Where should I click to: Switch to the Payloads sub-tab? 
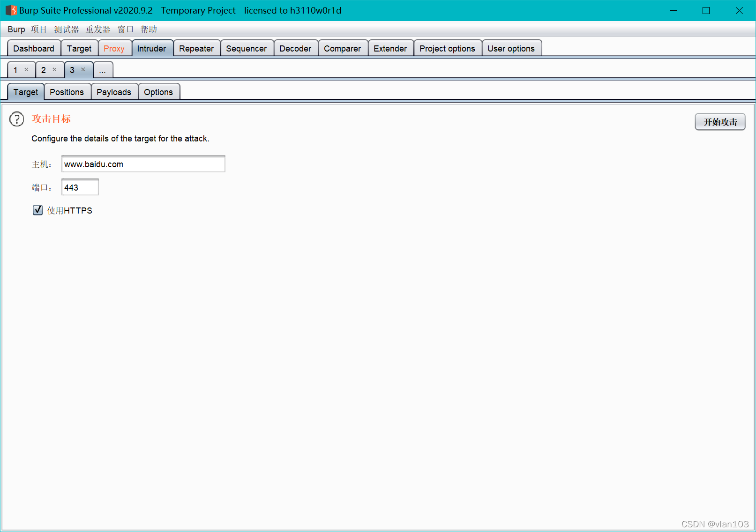114,92
